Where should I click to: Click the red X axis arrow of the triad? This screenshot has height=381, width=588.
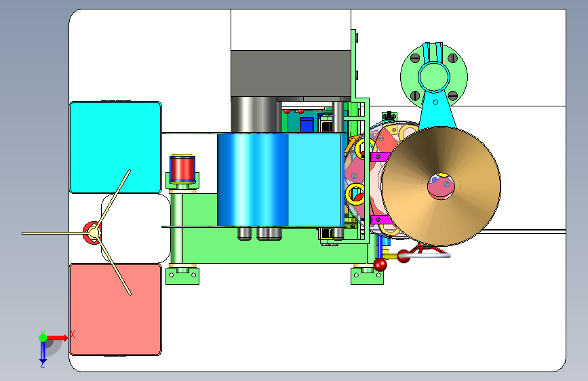pyautogui.click(x=58, y=338)
